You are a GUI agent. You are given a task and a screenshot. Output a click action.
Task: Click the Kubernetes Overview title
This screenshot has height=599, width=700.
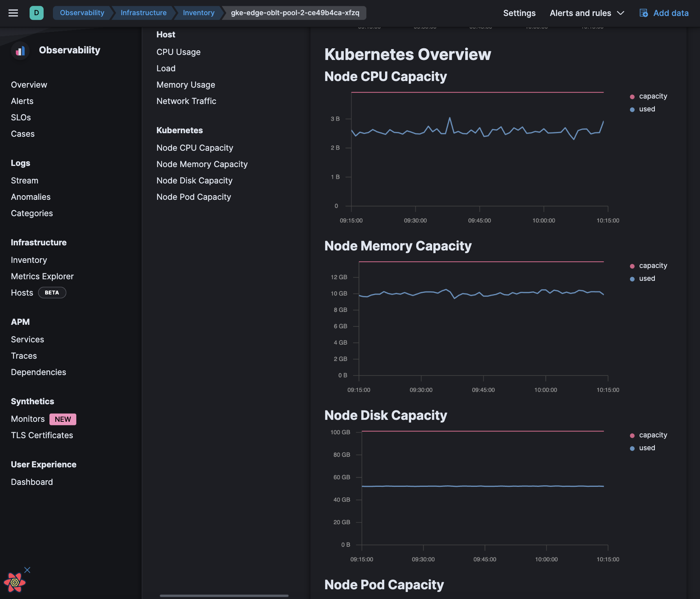click(x=408, y=54)
